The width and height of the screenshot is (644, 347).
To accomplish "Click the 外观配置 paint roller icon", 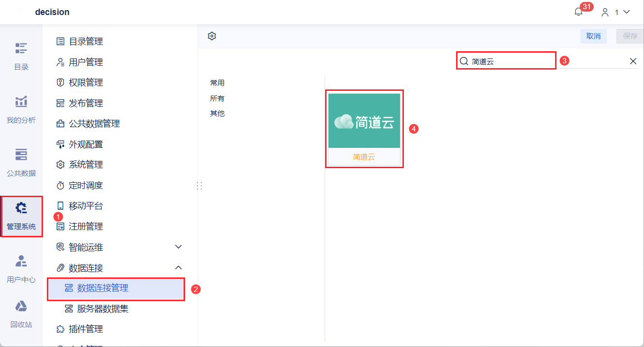I will pyautogui.click(x=60, y=145).
